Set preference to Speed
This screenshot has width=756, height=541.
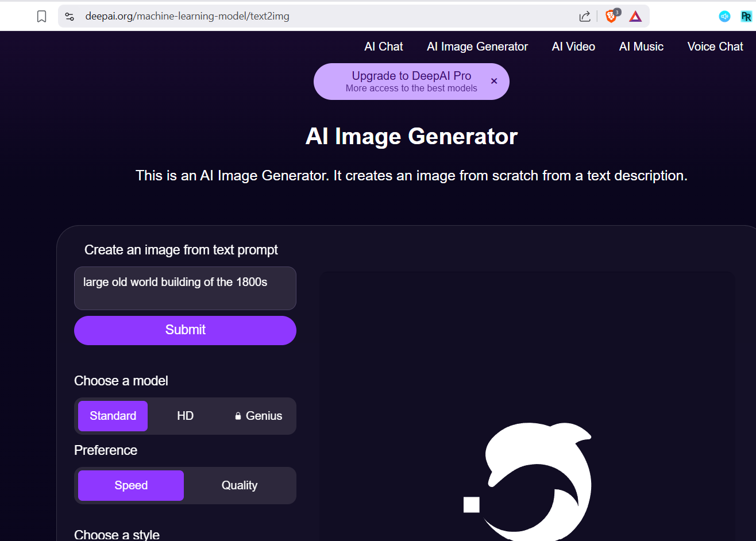coord(131,485)
